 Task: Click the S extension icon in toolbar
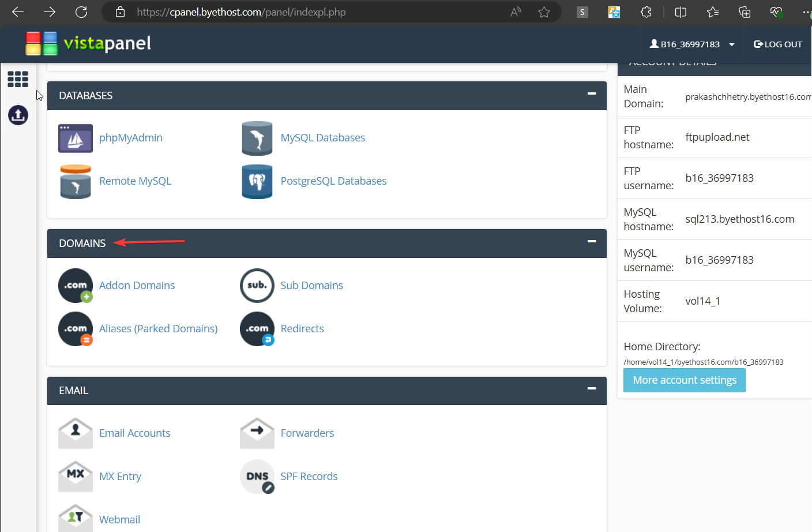[582, 12]
